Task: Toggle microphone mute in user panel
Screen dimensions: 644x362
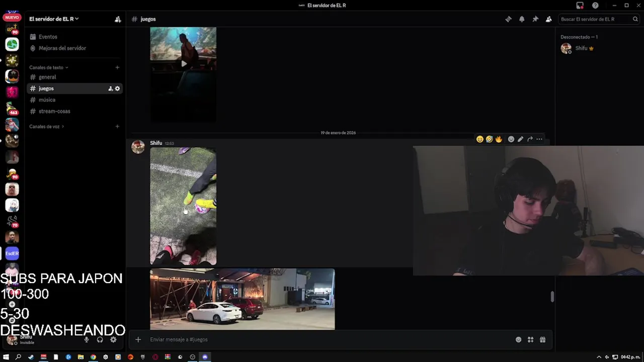Action: (x=87, y=340)
